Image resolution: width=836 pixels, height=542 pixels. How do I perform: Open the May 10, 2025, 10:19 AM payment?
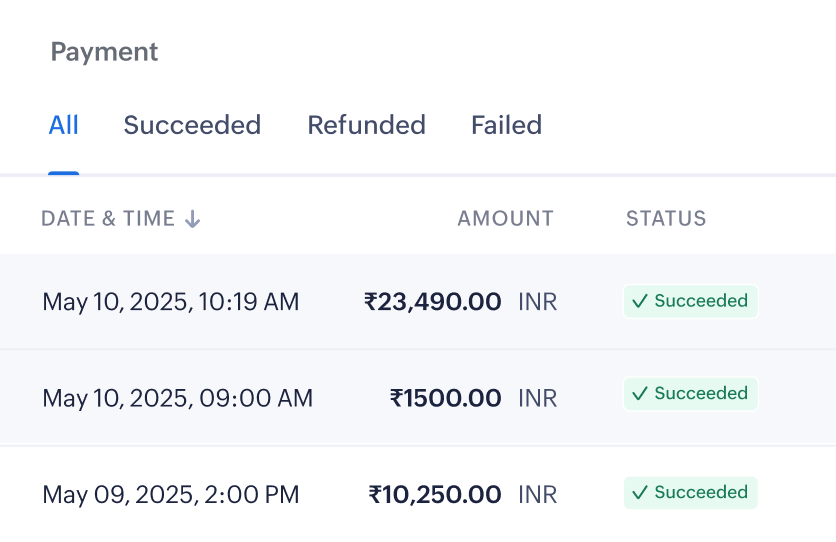(x=171, y=302)
